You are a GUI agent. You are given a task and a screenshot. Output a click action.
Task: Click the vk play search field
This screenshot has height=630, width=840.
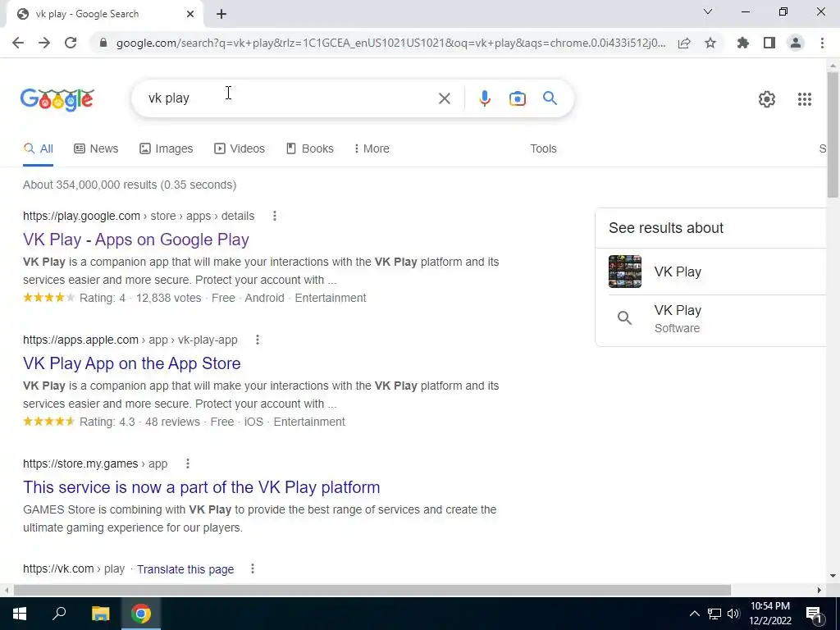coord(290,98)
